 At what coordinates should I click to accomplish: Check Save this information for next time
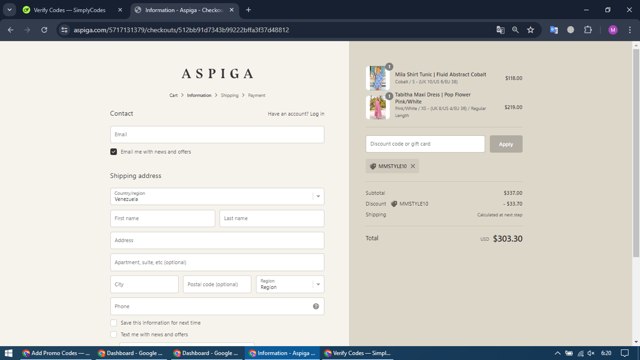[x=113, y=322]
